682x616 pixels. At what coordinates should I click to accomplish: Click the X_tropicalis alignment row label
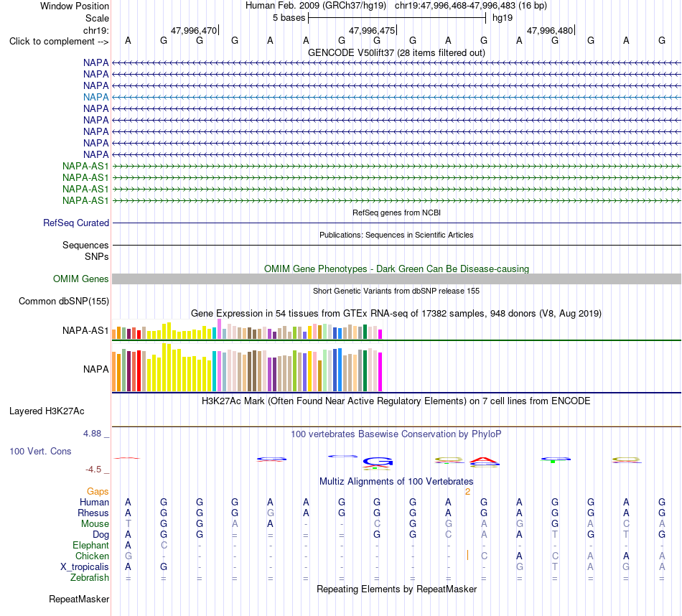pyautogui.click(x=85, y=567)
